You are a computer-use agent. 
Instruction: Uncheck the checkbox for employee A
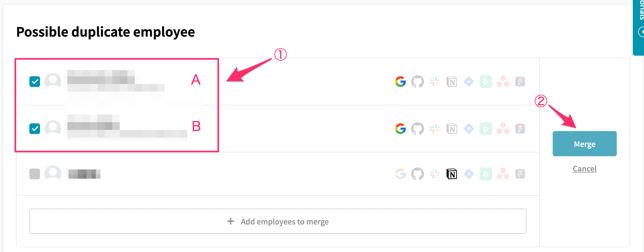(35, 82)
